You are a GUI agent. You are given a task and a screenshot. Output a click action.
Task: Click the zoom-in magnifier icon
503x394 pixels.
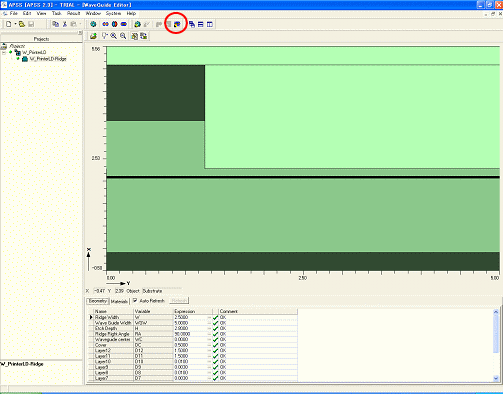click(114, 36)
